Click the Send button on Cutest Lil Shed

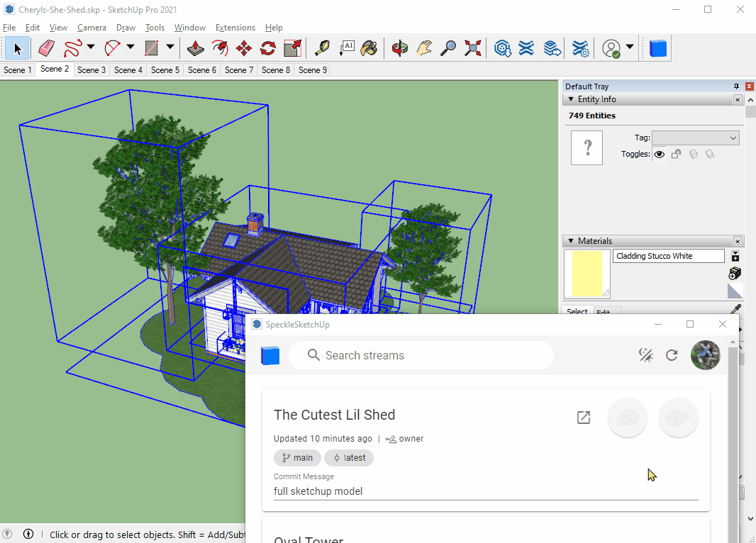coord(627,418)
